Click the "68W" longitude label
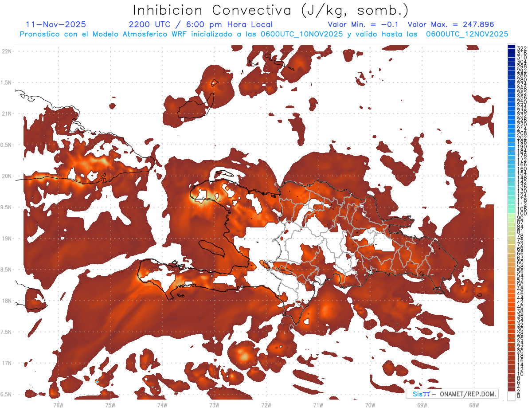The image size is (532, 411). point(474,405)
